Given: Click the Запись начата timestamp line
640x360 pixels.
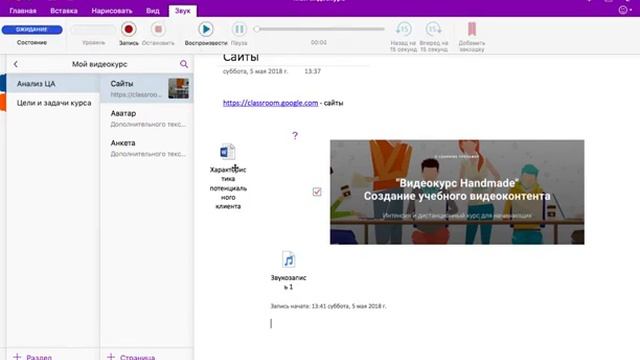Looking at the screenshot, I should tap(328, 306).
